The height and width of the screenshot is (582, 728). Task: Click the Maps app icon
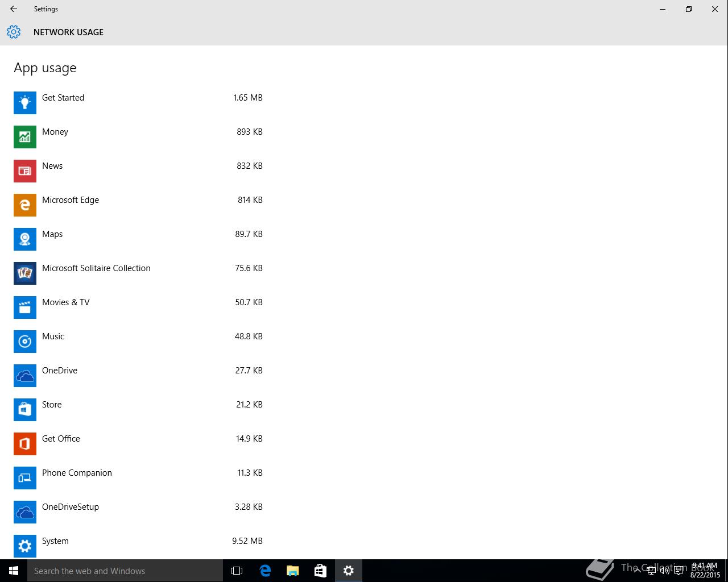(25, 239)
